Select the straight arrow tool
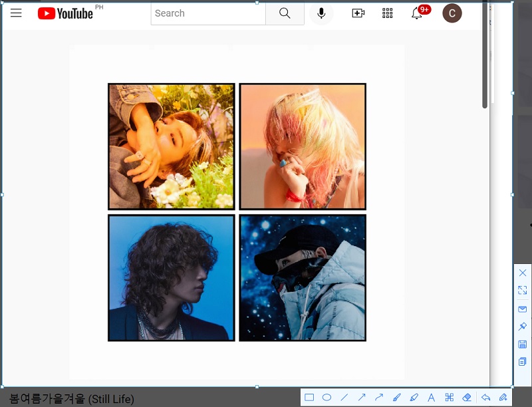This screenshot has width=532, height=407. (362, 397)
